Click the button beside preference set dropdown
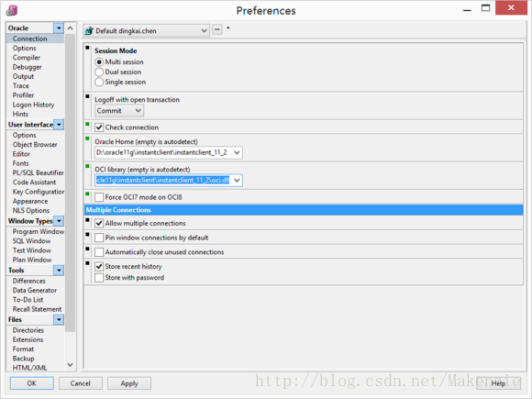 [x=217, y=30]
